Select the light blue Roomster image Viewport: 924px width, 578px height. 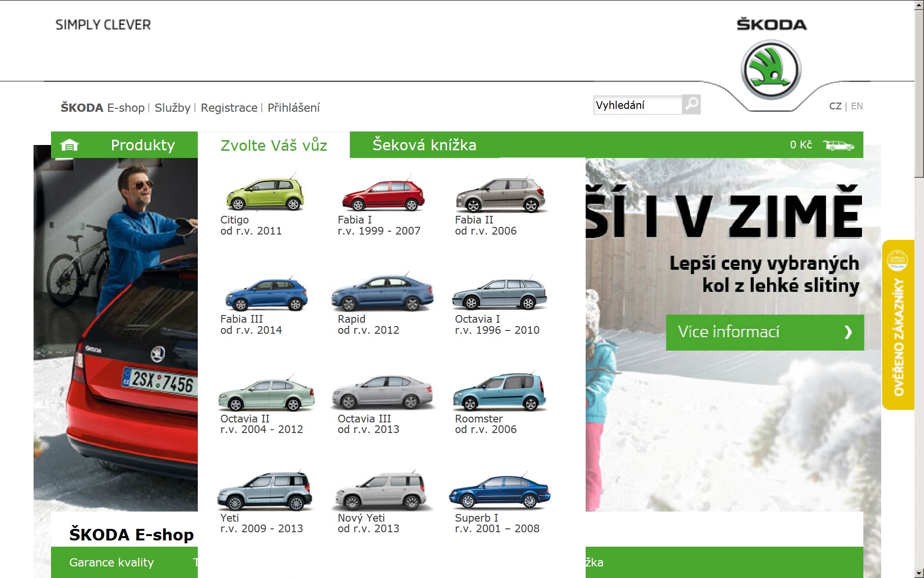coord(500,392)
